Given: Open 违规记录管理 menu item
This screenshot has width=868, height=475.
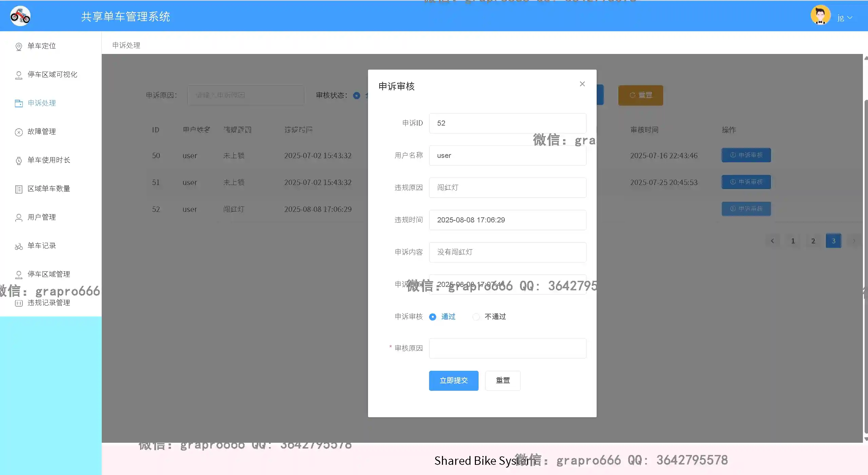Looking at the screenshot, I should point(49,303).
